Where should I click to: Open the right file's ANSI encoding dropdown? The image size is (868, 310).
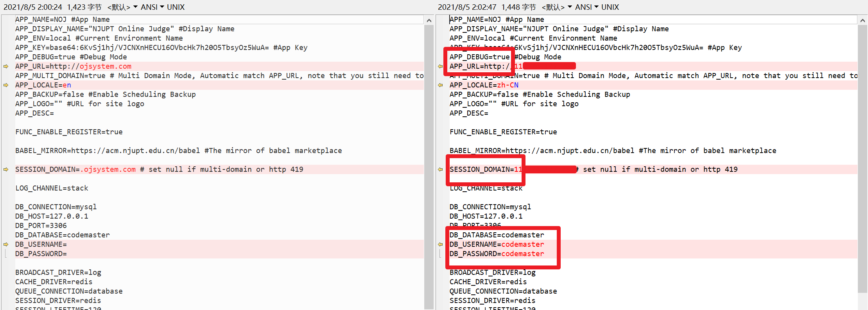586,7
